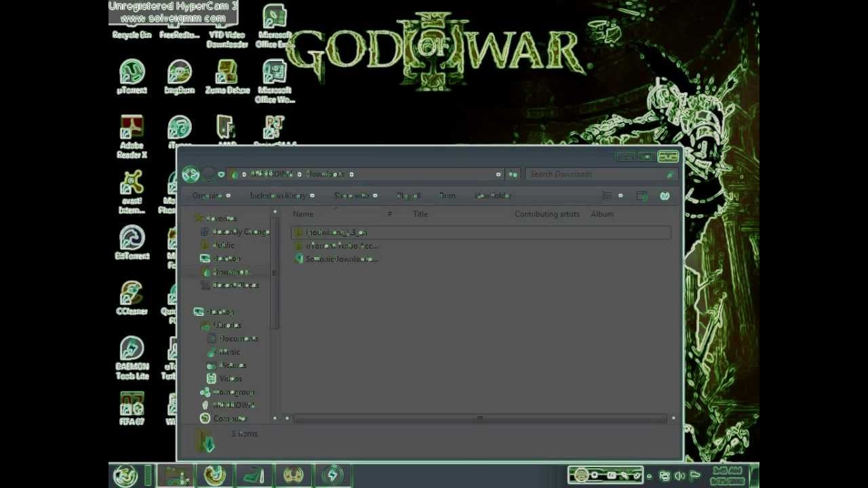This screenshot has width=868, height=488.
Task: Open the address bar history dropdown arrow
Action: [498, 174]
